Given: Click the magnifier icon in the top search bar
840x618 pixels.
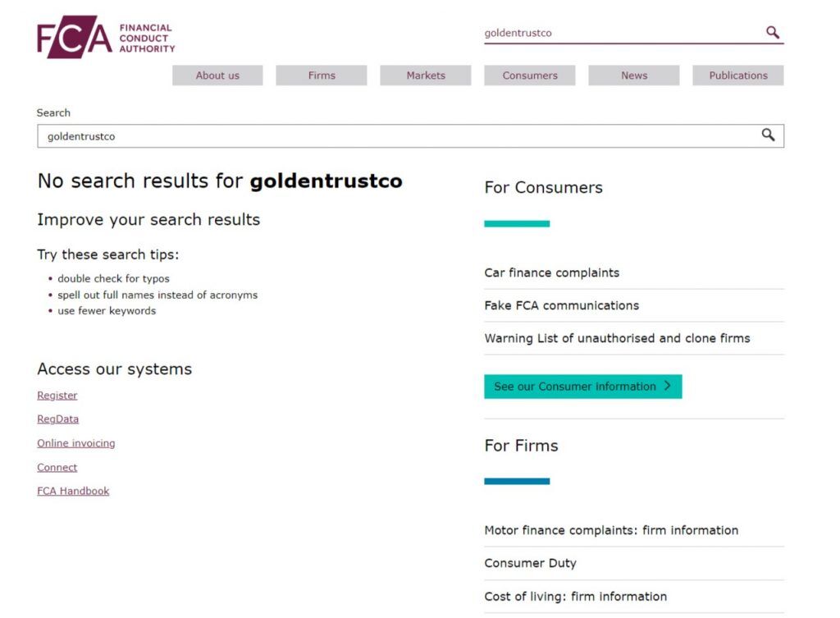Looking at the screenshot, I should tap(772, 33).
